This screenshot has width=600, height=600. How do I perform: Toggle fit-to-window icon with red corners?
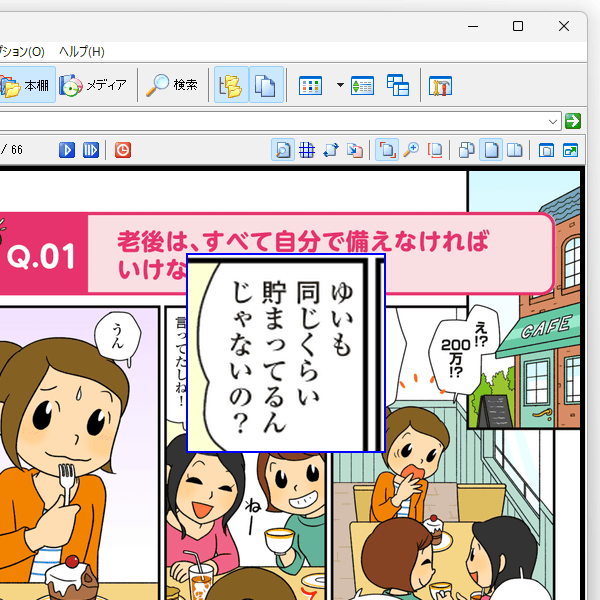point(387,150)
